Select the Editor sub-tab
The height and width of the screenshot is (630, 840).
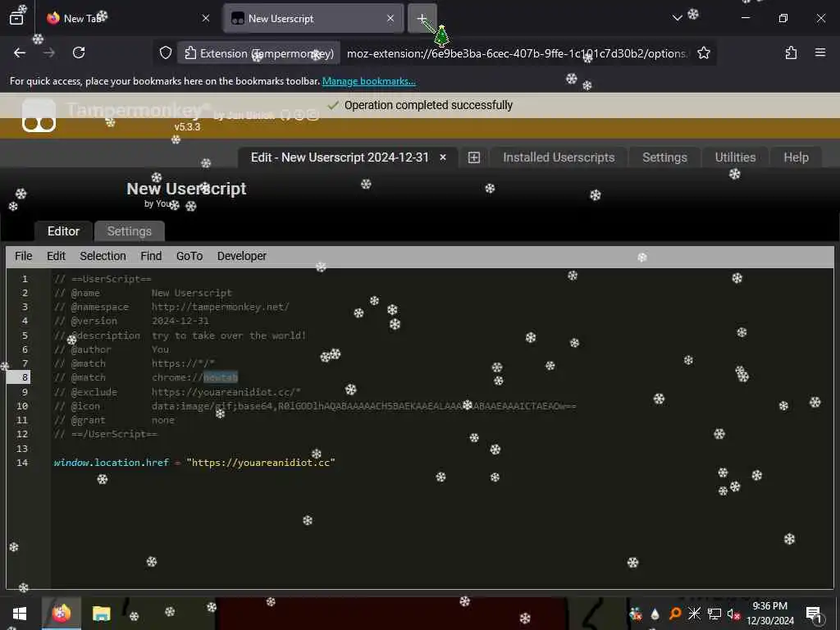(63, 231)
